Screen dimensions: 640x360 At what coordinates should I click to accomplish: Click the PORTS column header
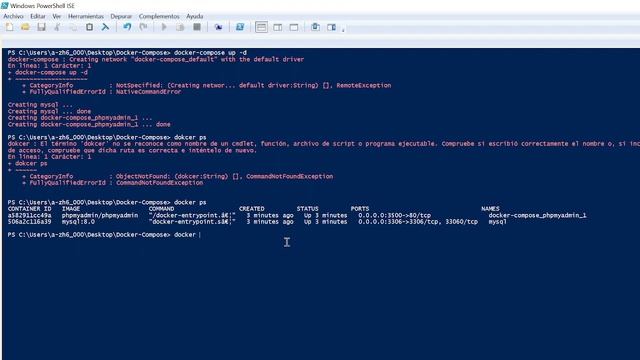360,209
